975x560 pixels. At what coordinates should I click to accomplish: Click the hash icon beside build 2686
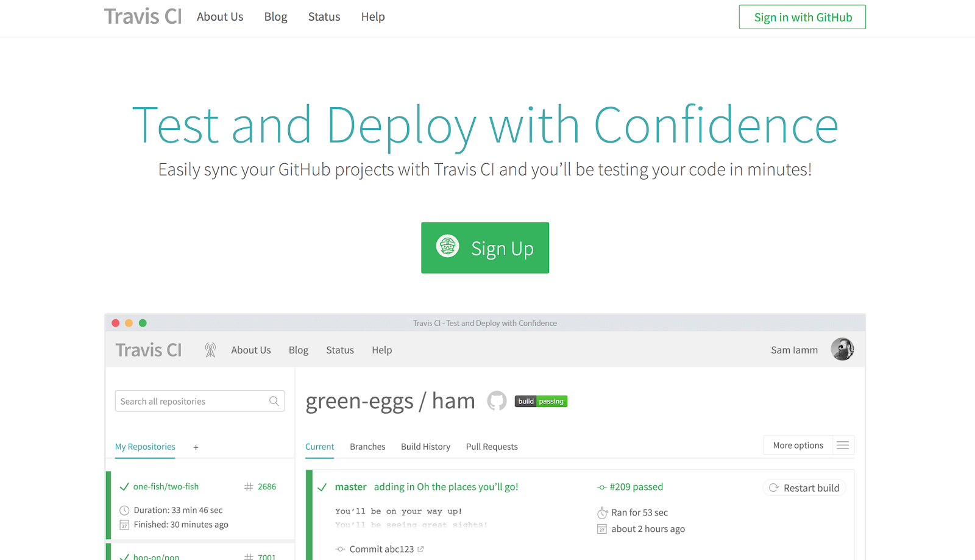point(249,487)
